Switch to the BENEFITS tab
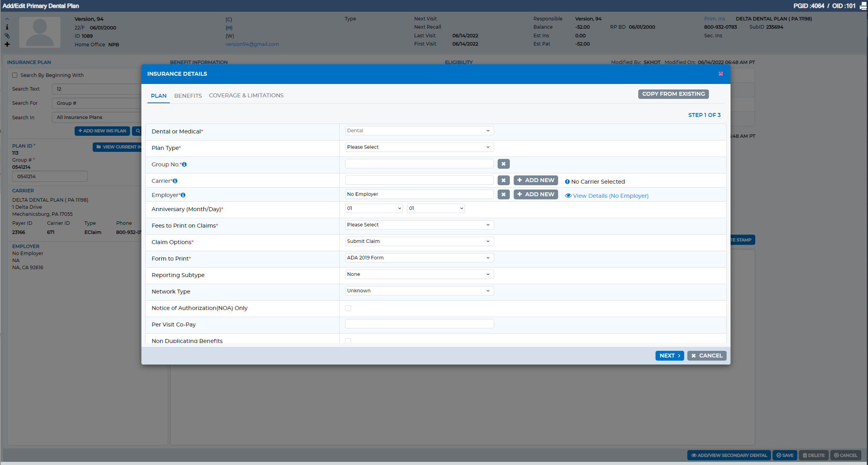 point(188,96)
